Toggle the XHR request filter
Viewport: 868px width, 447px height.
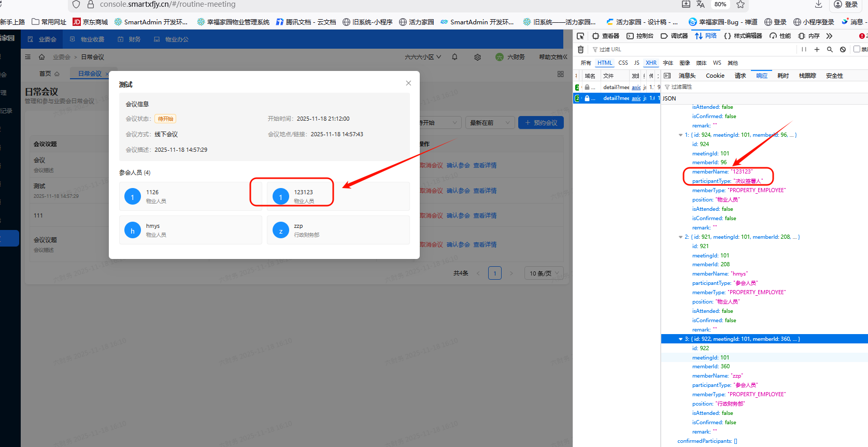click(651, 63)
